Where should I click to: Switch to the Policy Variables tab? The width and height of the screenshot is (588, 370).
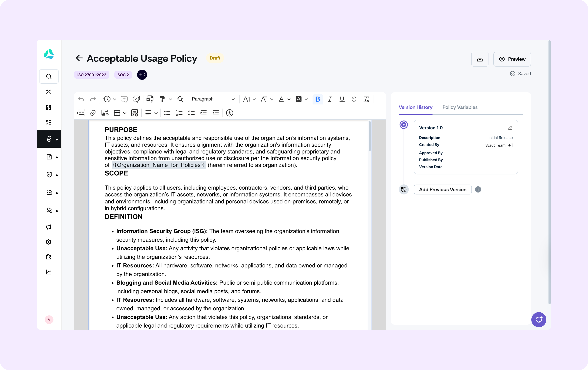click(x=460, y=107)
